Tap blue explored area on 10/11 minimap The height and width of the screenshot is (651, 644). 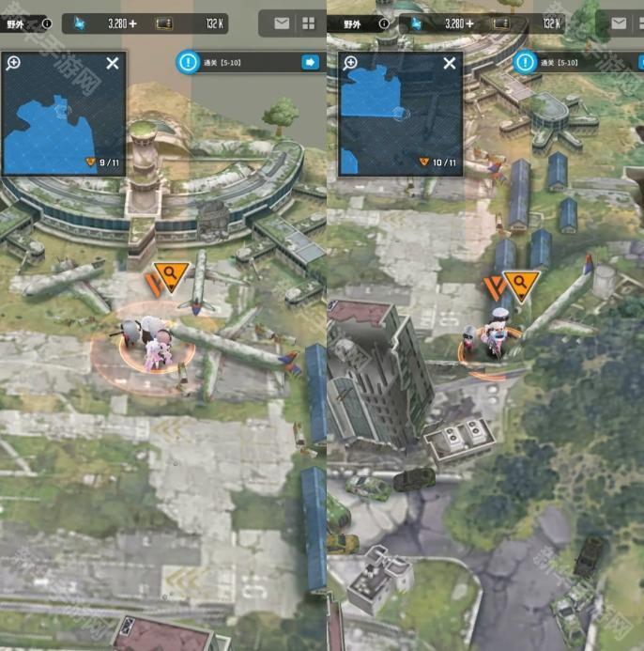click(x=372, y=93)
